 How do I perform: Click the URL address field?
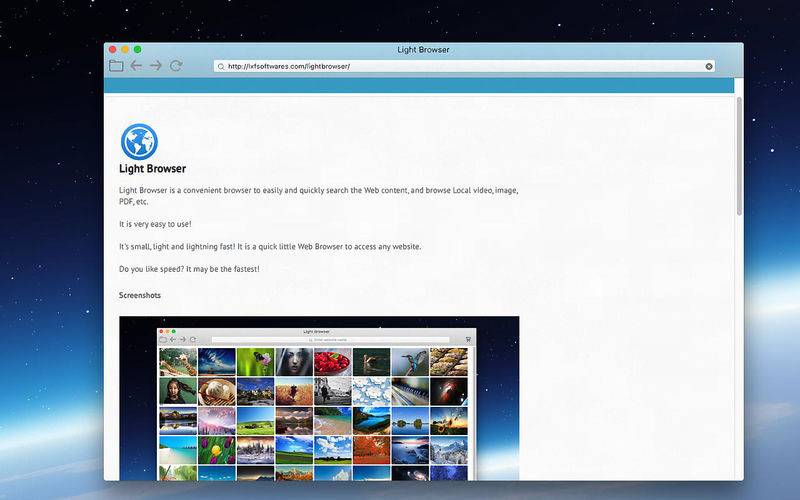click(x=464, y=66)
